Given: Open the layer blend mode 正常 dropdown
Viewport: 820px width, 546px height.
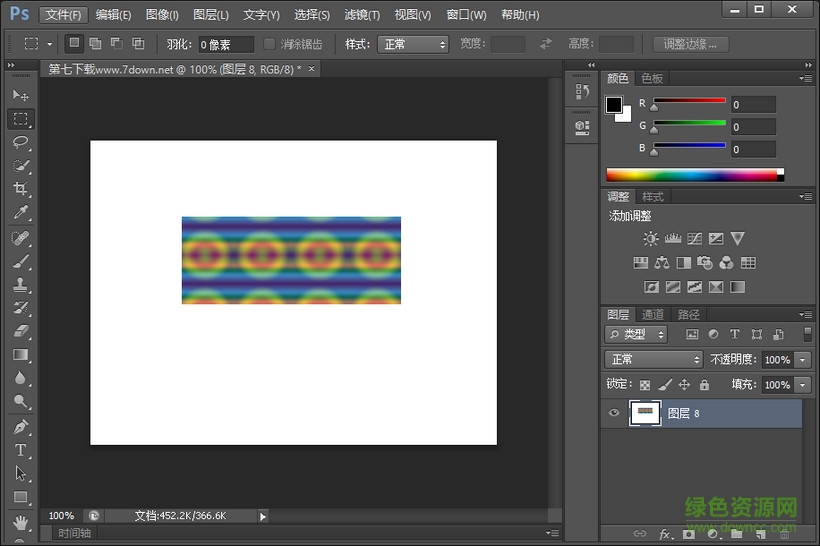Looking at the screenshot, I should [654, 359].
